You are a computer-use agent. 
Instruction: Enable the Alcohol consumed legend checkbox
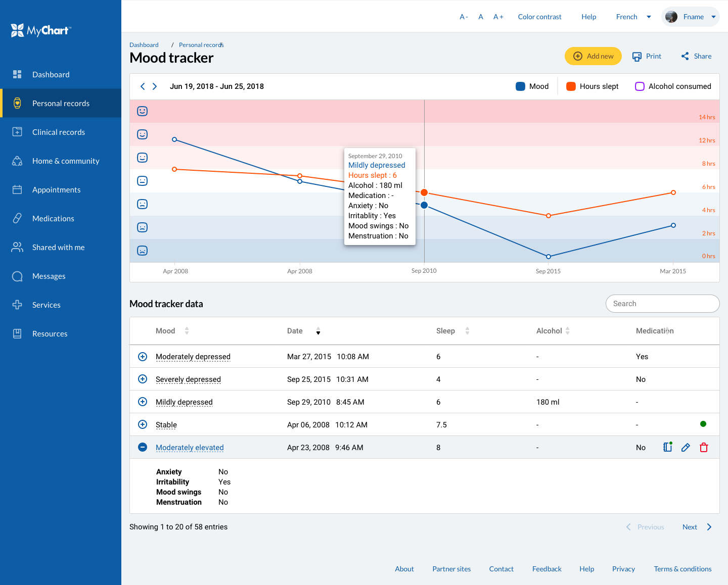640,86
